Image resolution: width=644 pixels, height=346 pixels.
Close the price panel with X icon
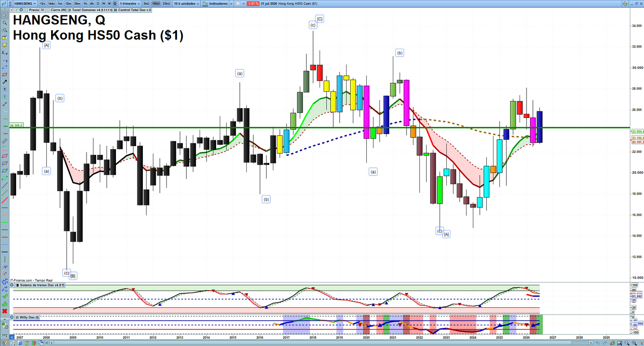pos(21,10)
